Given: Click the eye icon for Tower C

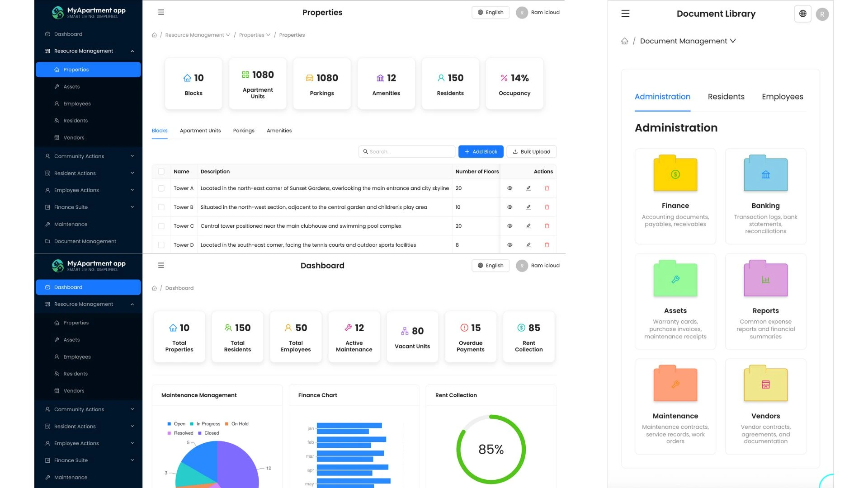Looking at the screenshot, I should click(509, 226).
